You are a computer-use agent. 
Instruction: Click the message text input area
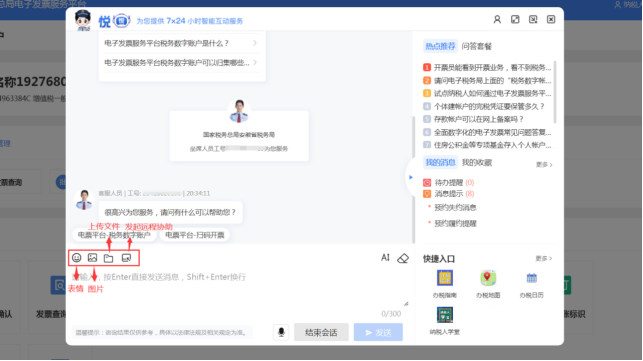(x=238, y=289)
